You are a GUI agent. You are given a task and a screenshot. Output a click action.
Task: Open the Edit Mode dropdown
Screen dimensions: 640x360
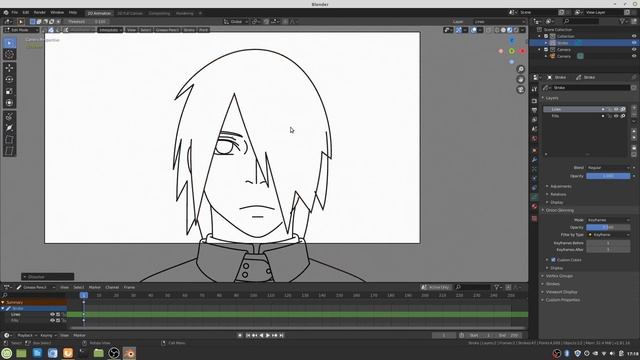pyautogui.click(x=21, y=30)
